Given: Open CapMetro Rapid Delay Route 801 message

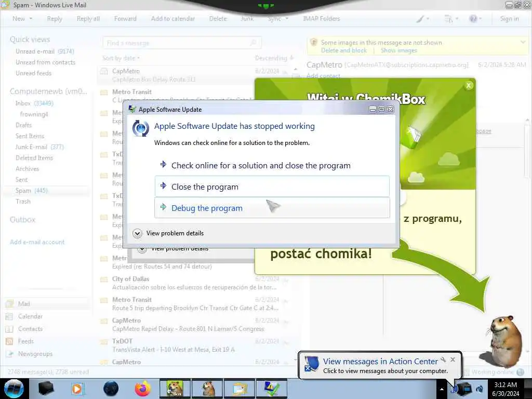Looking at the screenshot, I should coord(195,325).
